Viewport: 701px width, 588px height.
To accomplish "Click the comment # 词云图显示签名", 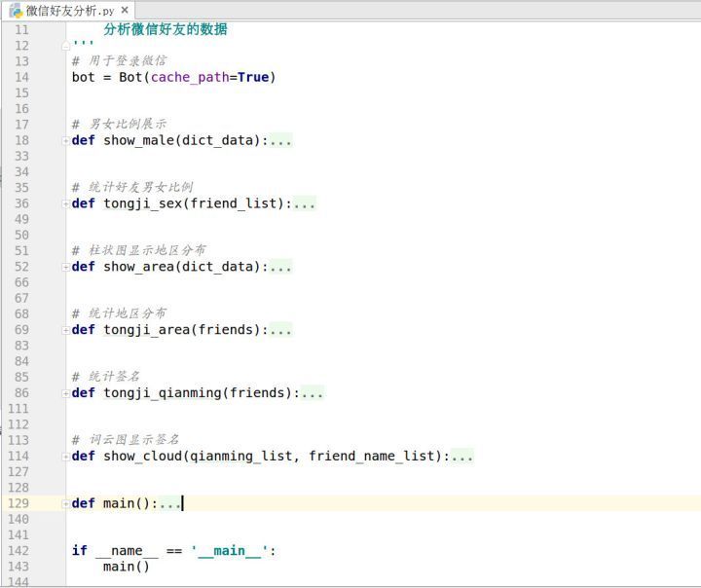I will [x=126, y=440].
